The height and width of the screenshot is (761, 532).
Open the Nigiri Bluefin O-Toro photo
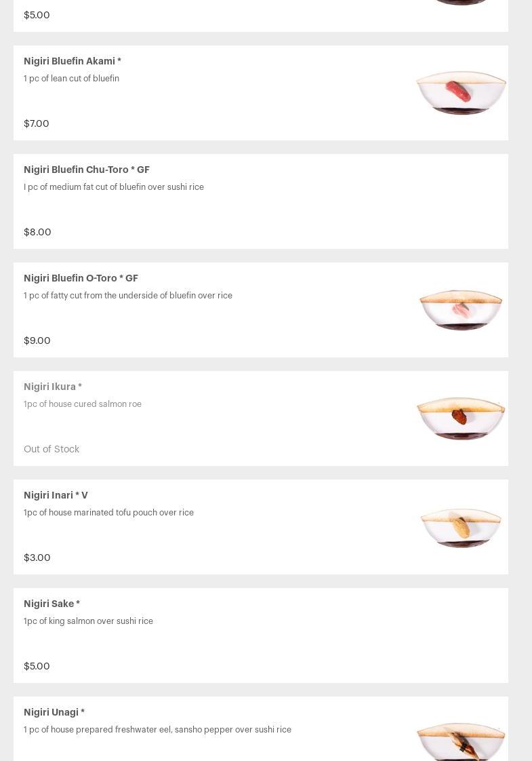pos(461,310)
